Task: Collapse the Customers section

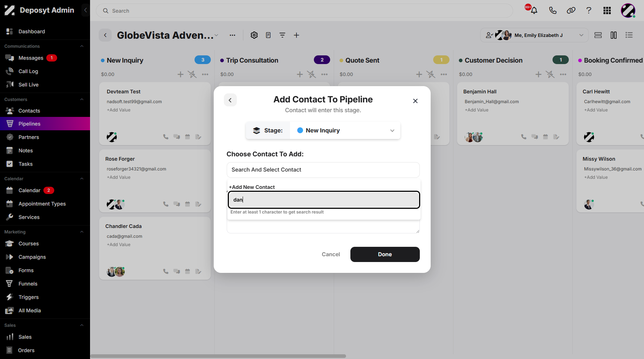Action: 82,100
